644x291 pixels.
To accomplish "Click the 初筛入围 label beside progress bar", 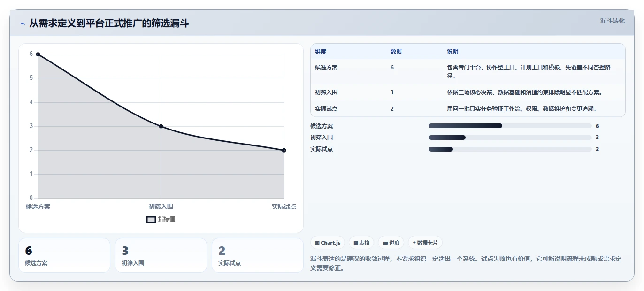I will tap(322, 138).
